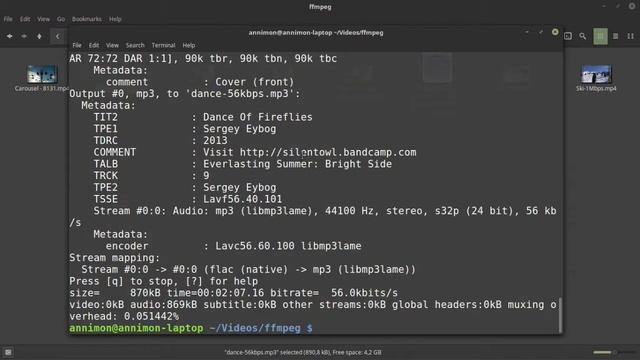Click the URL http://silentowl.bandcamp.com
This screenshot has width=640, height=360.
pos(328,152)
